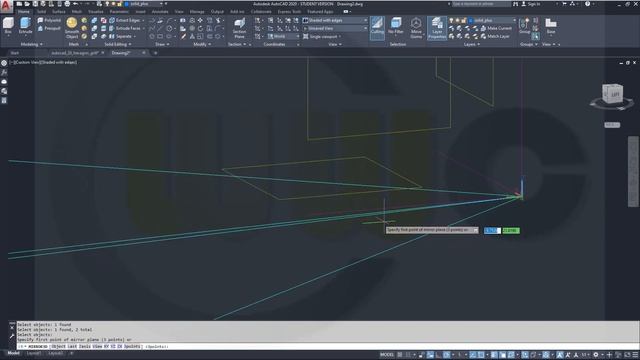Switch to the Model layout tab
The image size is (640, 360).
click(13, 353)
